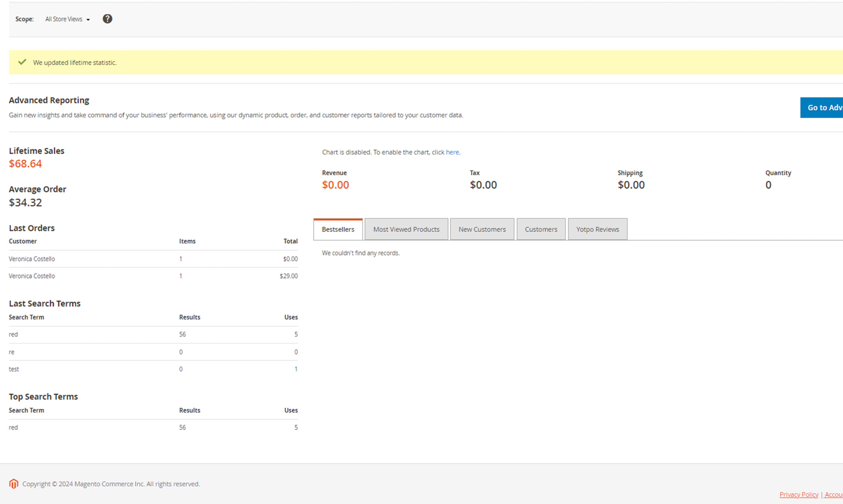Click the Lifetime Sales $68.64 value
The image size is (843, 504).
pos(26,164)
